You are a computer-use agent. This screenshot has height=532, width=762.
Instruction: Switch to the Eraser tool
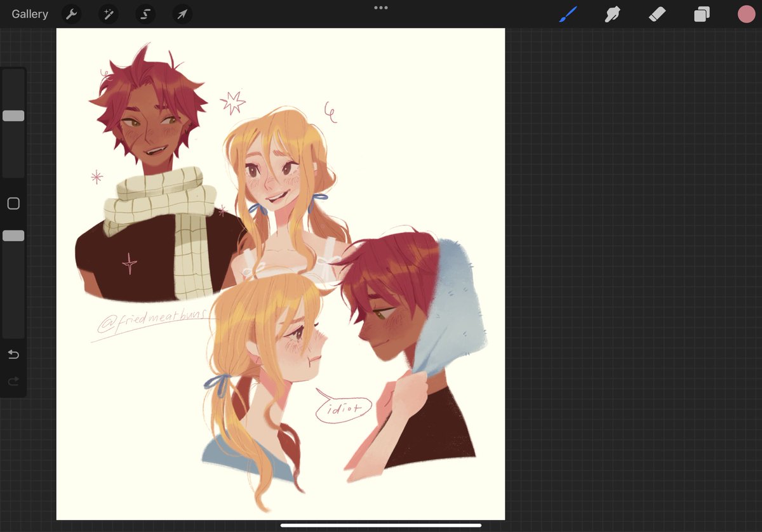tap(657, 13)
